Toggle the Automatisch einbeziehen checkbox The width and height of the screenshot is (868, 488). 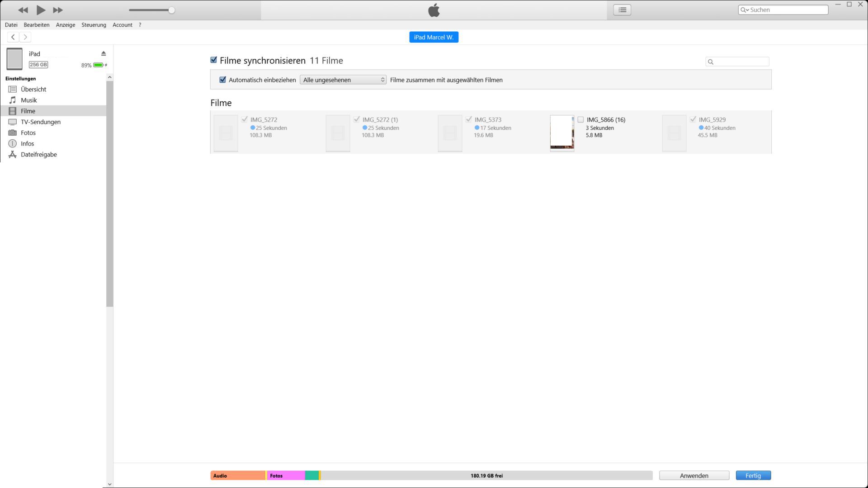[x=222, y=80]
